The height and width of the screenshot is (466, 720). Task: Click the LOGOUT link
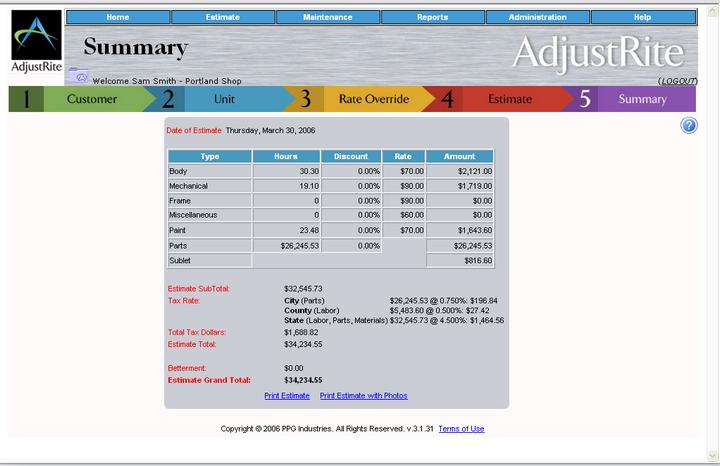678,81
